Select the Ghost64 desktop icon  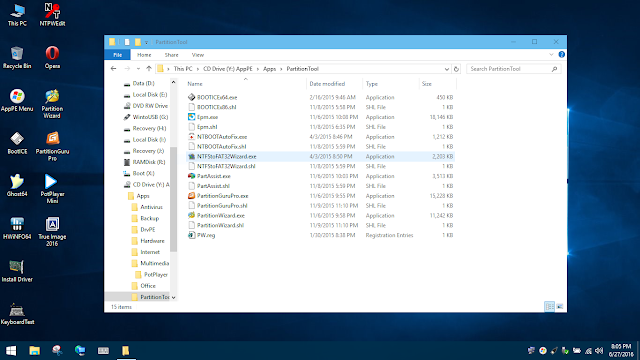point(17,185)
